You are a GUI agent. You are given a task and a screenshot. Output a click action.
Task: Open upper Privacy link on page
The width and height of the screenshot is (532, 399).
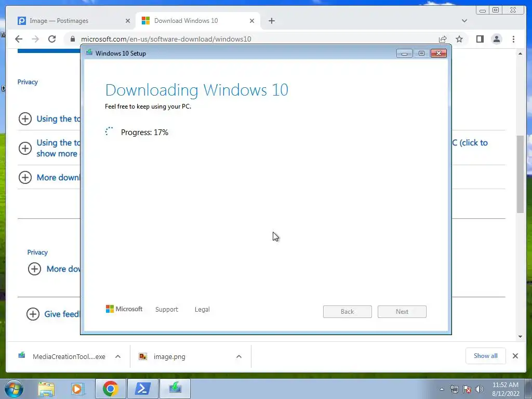coord(28,82)
